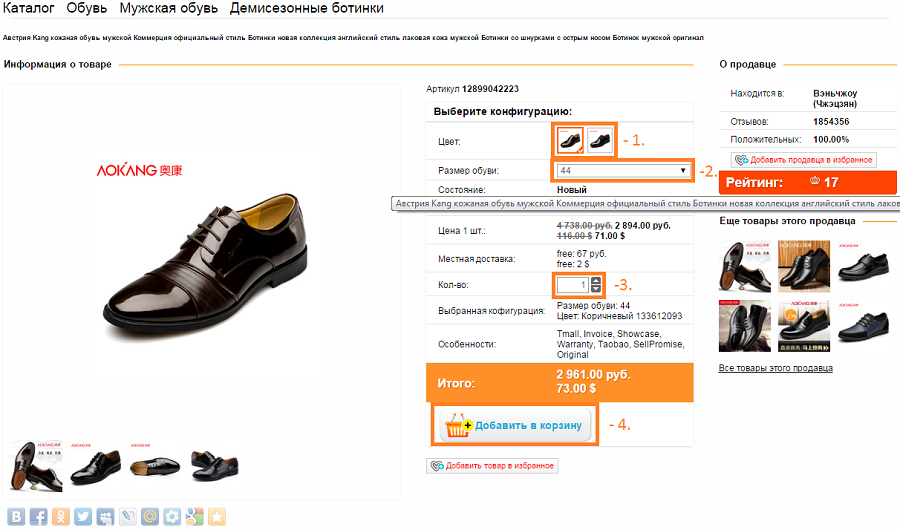
Task: Share the product on Facebook
Action: click(39, 517)
